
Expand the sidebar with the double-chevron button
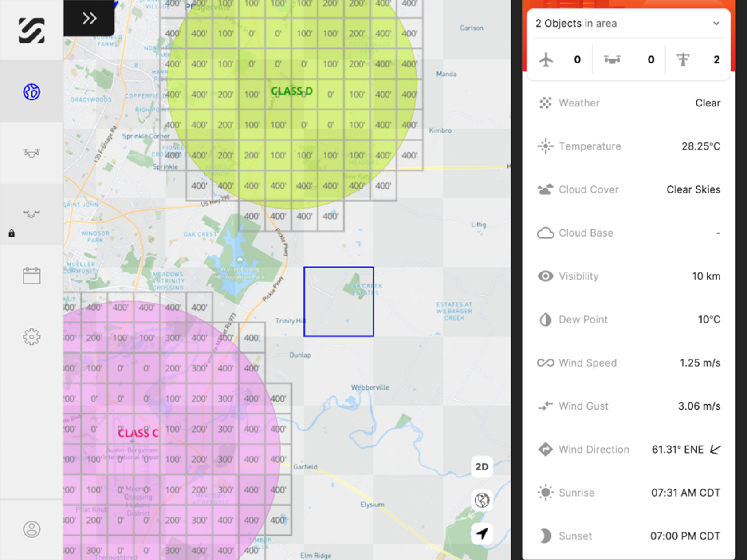tap(89, 18)
